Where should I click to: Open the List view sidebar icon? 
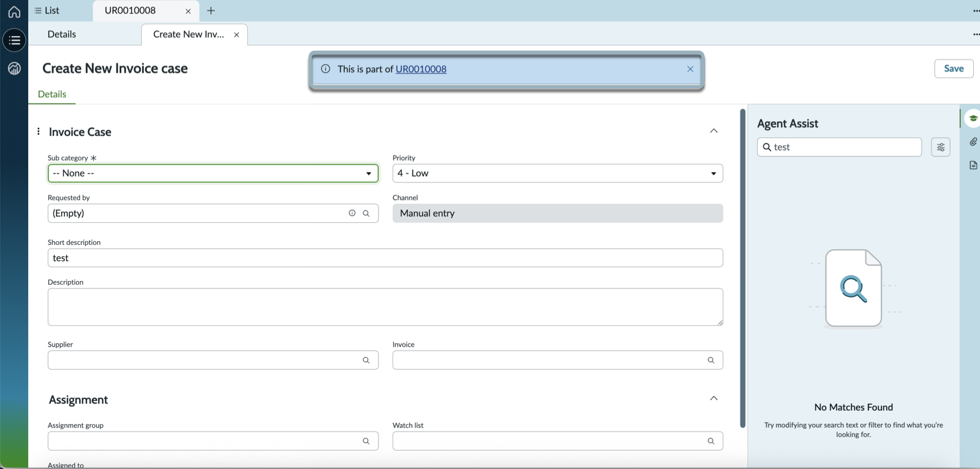pyautogui.click(x=14, y=40)
